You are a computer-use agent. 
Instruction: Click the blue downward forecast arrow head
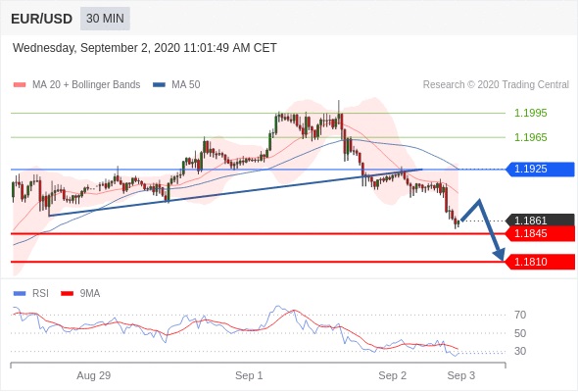point(499,254)
